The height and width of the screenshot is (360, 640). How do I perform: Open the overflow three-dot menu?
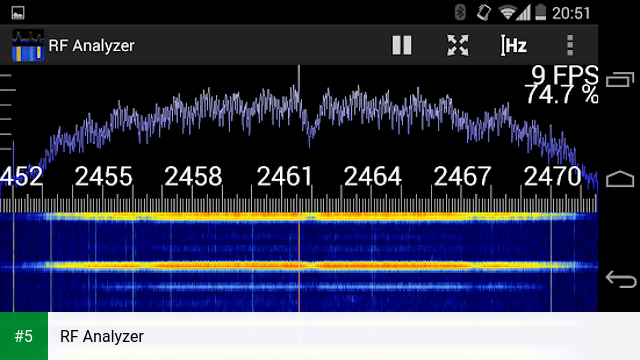(x=570, y=45)
